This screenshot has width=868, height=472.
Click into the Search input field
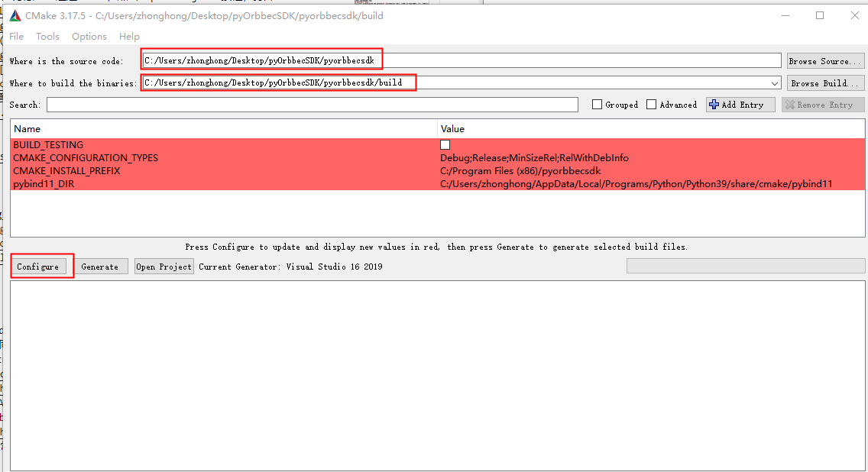tap(312, 105)
